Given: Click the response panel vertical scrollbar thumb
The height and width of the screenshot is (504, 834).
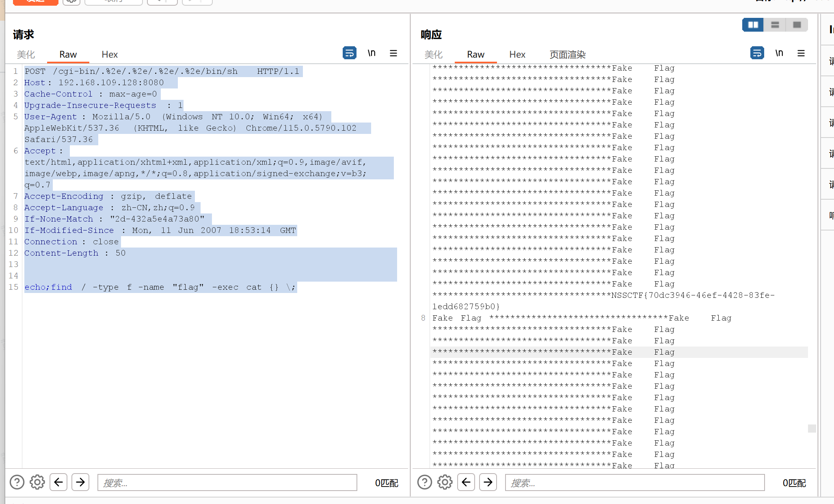Looking at the screenshot, I should [812, 429].
